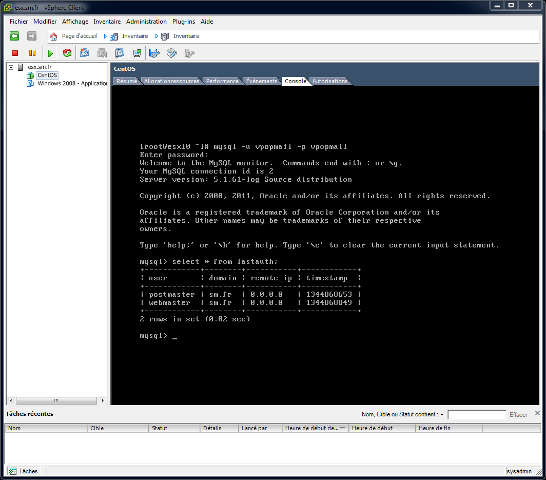Screen dimensions: 546x480
Task: Take a snapshot of the virtual machine
Action: point(84,53)
